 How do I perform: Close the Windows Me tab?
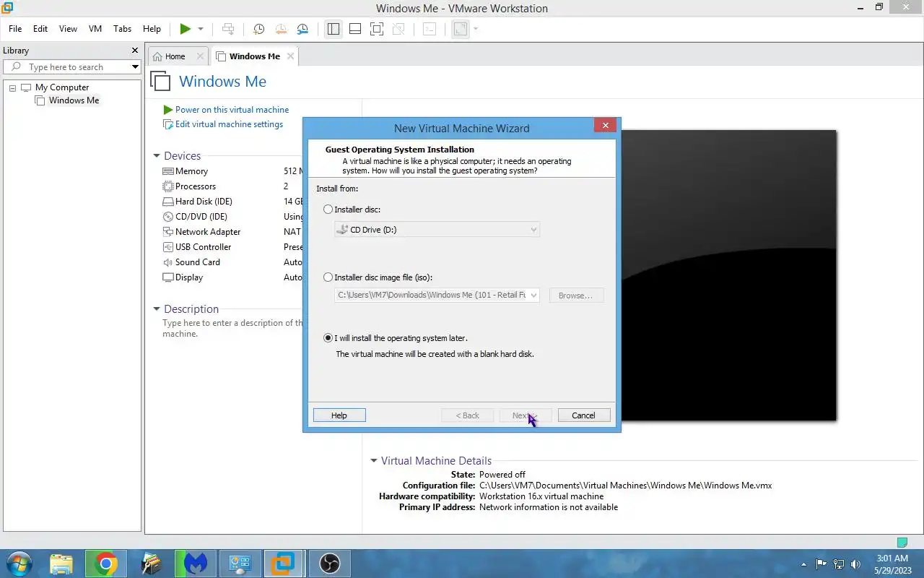(x=290, y=56)
